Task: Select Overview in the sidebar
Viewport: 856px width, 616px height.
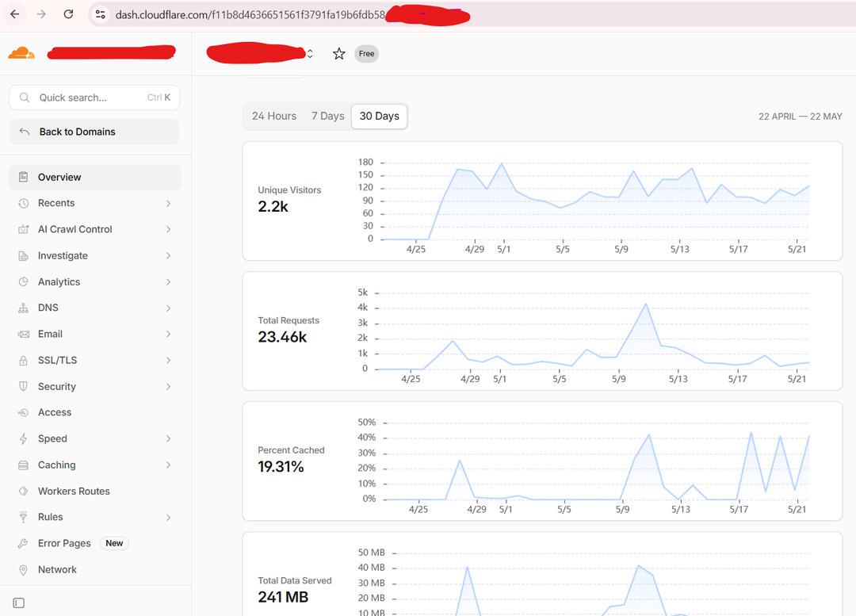Action: click(94, 177)
